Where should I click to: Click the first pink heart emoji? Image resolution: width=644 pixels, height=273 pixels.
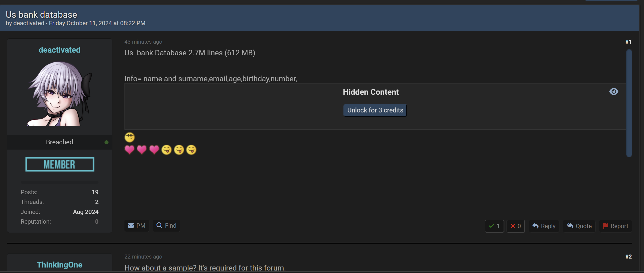click(x=129, y=150)
